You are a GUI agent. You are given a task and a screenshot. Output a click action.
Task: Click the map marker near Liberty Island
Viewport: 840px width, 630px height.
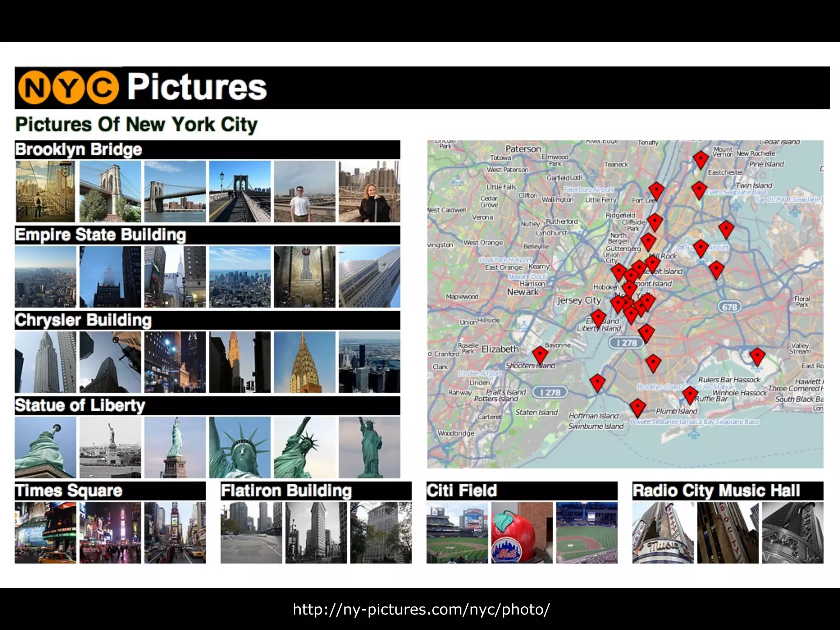598,318
